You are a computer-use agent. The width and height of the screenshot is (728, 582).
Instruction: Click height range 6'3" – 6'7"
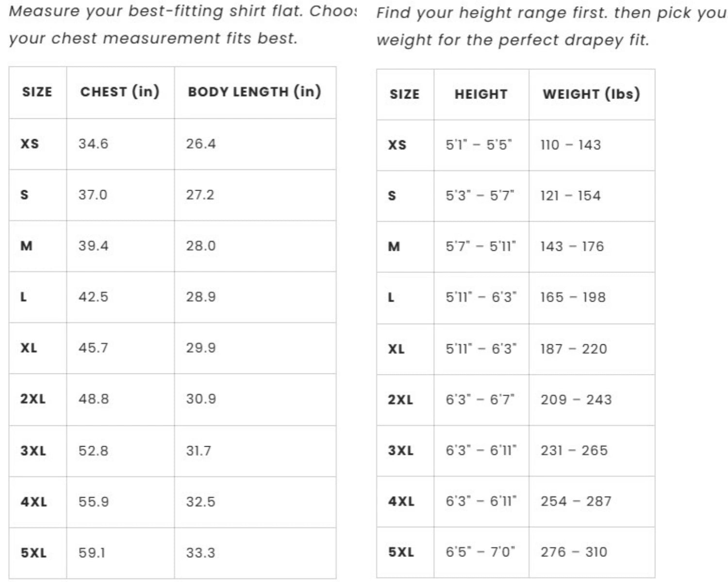(480, 400)
